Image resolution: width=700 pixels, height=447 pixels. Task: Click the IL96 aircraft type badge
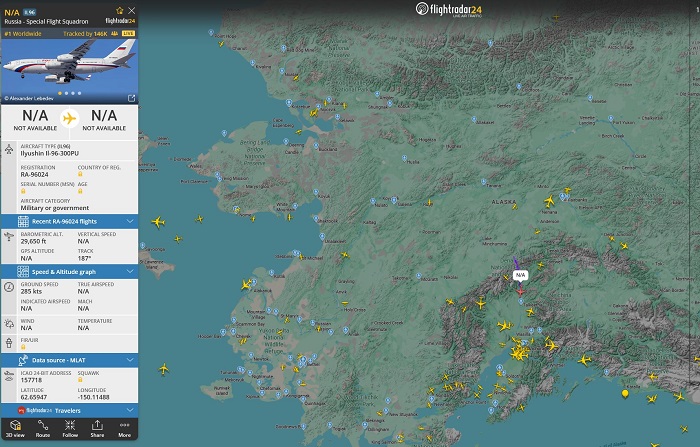pyautogui.click(x=29, y=11)
